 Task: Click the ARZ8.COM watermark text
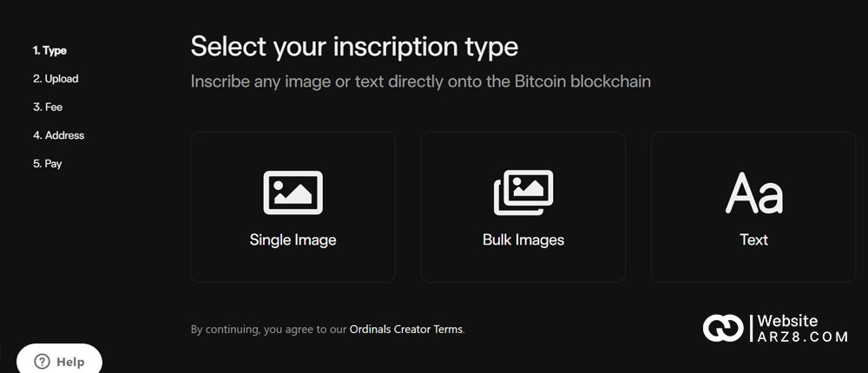[803, 337]
